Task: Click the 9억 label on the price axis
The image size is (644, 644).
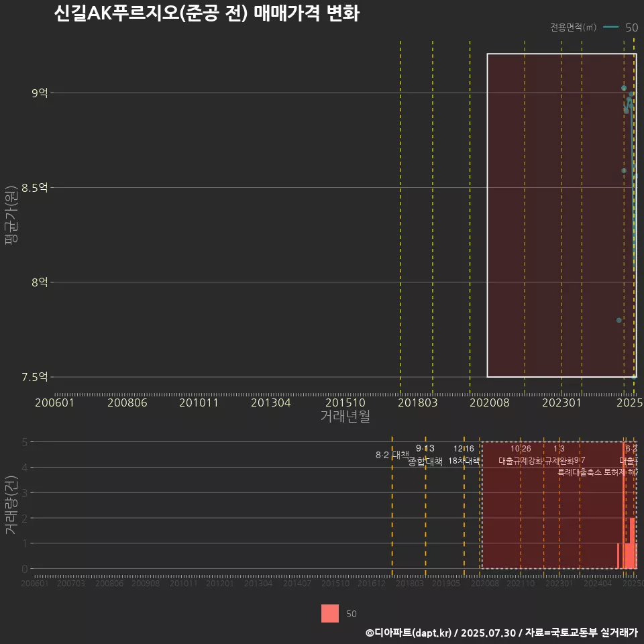Action: (x=40, y=93)
